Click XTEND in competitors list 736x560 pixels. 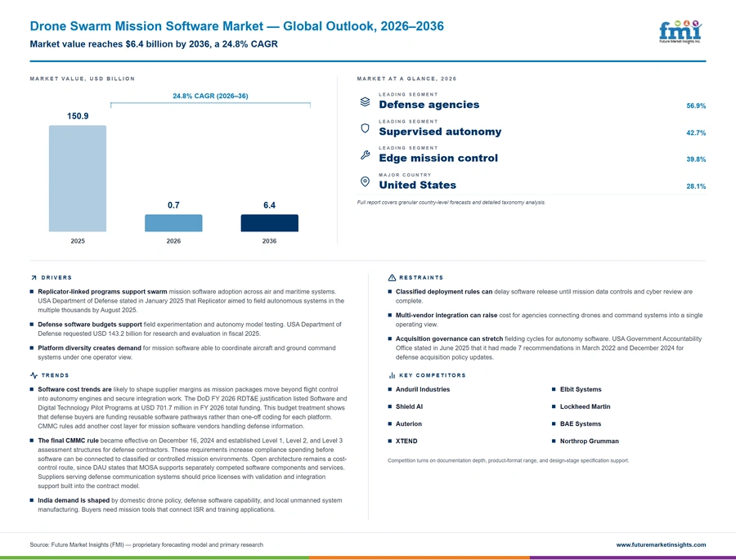tap(406, 441)
